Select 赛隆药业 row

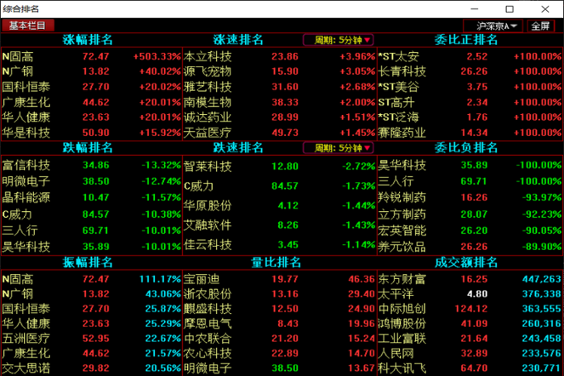tap(470, 133)
